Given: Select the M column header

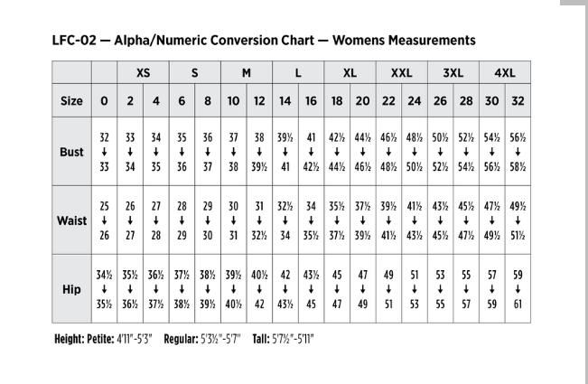Looking at the screenshot, I should point(247,72).
